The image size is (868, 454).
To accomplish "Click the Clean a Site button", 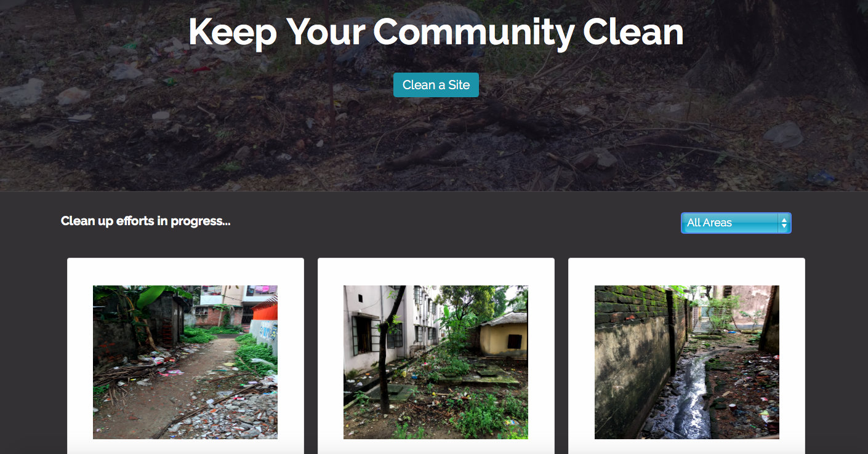I will point(436,85).
